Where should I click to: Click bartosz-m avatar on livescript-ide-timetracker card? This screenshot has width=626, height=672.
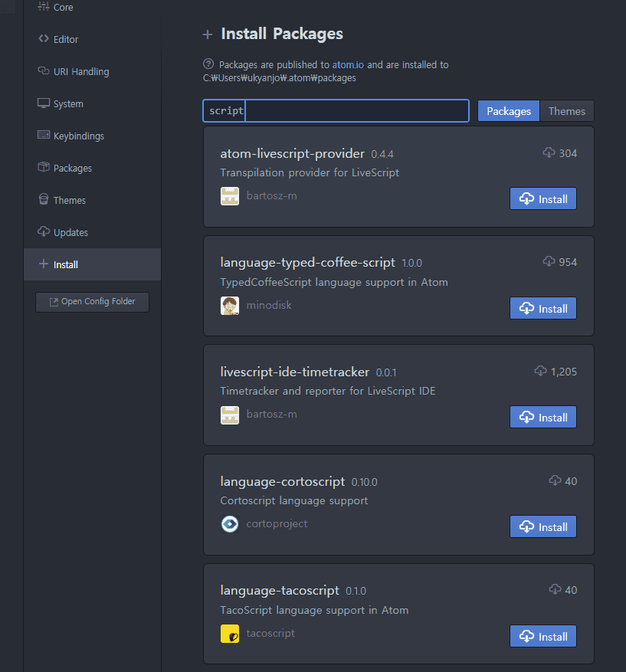point(230,415)
